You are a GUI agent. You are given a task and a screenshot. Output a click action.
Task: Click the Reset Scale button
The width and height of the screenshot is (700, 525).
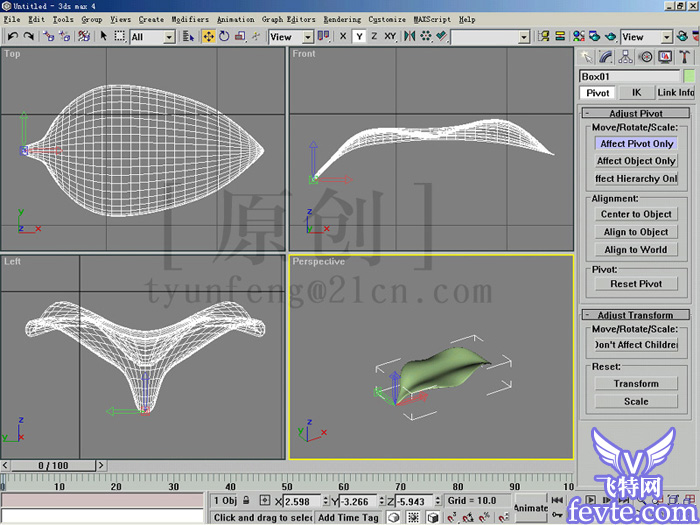(x=636, y=401)
